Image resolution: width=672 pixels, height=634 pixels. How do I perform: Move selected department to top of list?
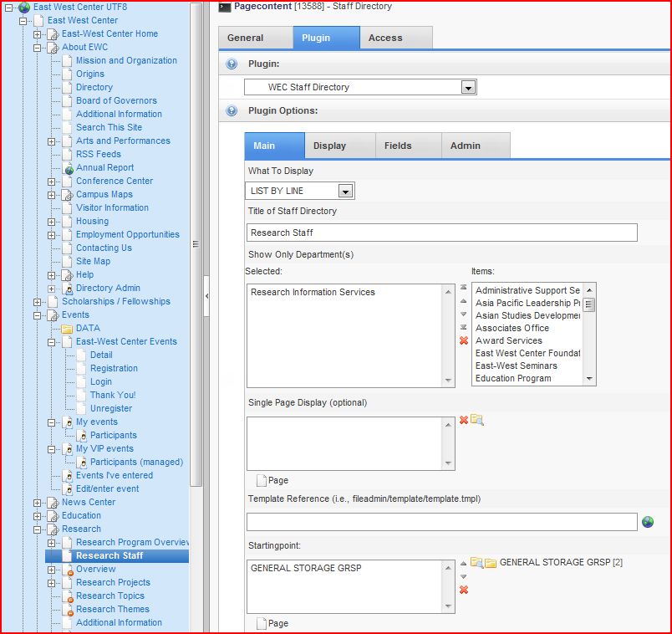(463, 288)
